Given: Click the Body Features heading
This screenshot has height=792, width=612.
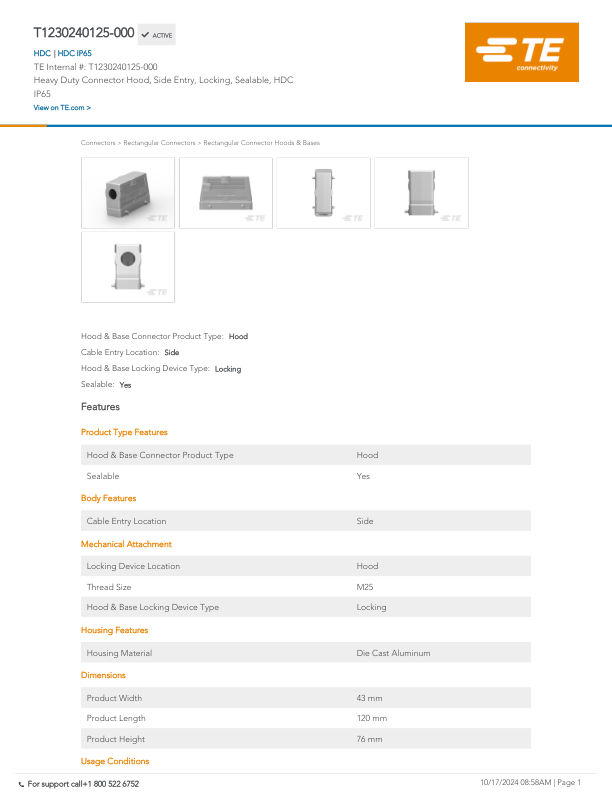Looking at the screenshot, I should click(109, 498).
